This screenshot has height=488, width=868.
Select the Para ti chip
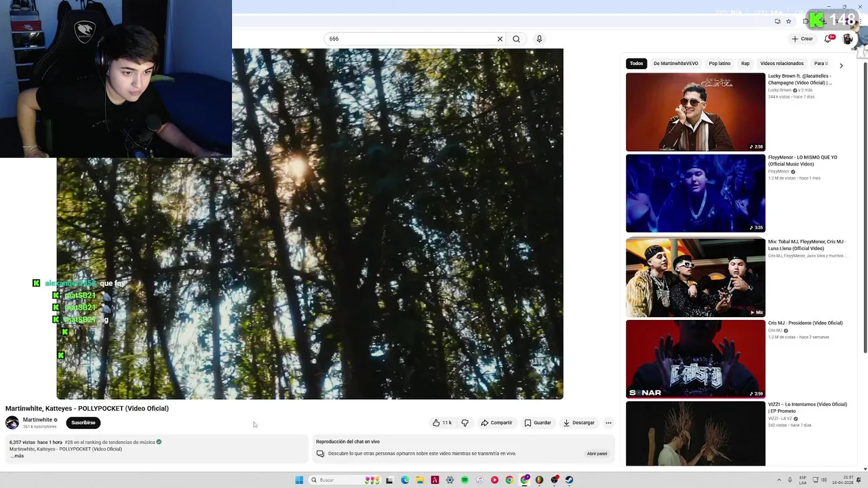coord(821,64)
